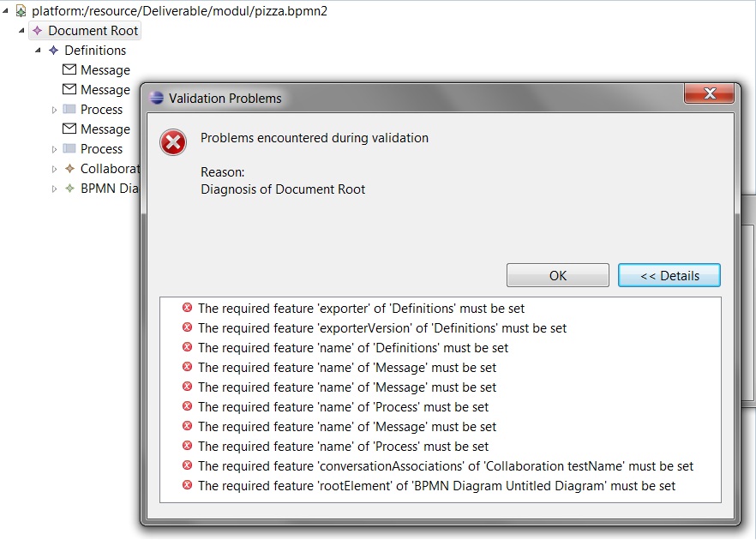Click the second Message envelope icon
The height and width of the screenshot is (540, 756).
click(x=69, y=89)
